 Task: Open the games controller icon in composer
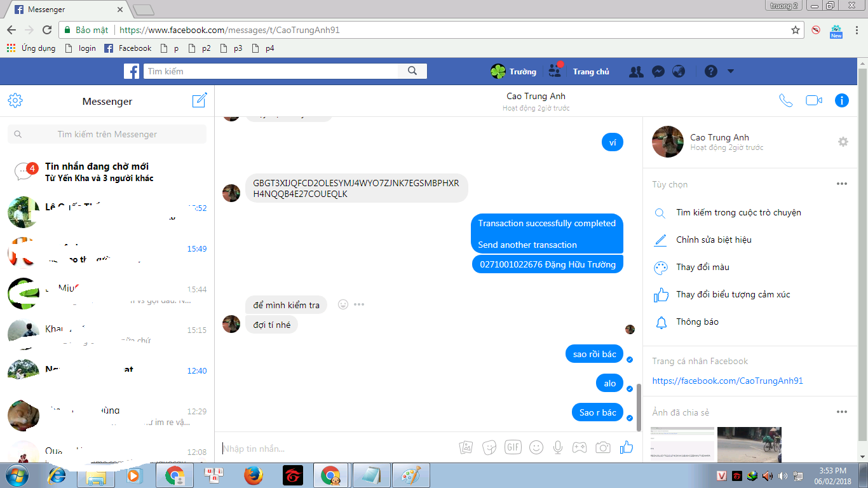click(x=580, y=447)
